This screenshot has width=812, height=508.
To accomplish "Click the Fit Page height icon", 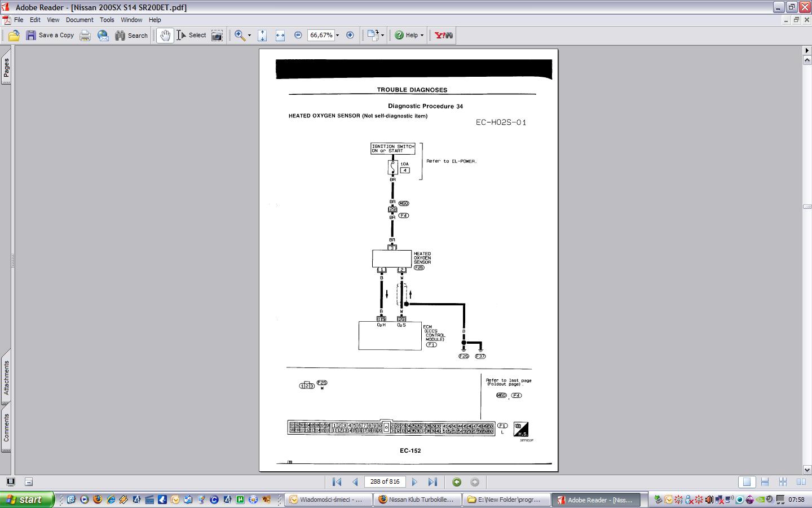I will [x=262, y=36].
